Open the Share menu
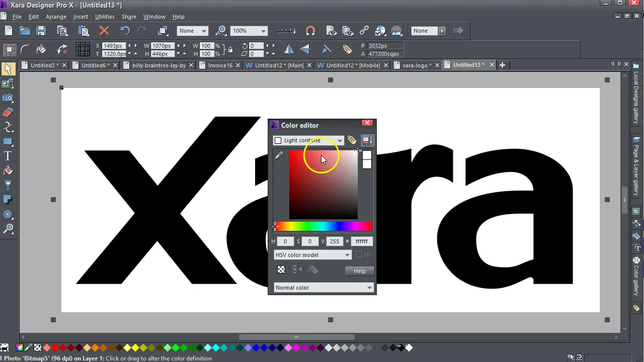This screenshot has width=644, height=362. [x=129, y=17]
